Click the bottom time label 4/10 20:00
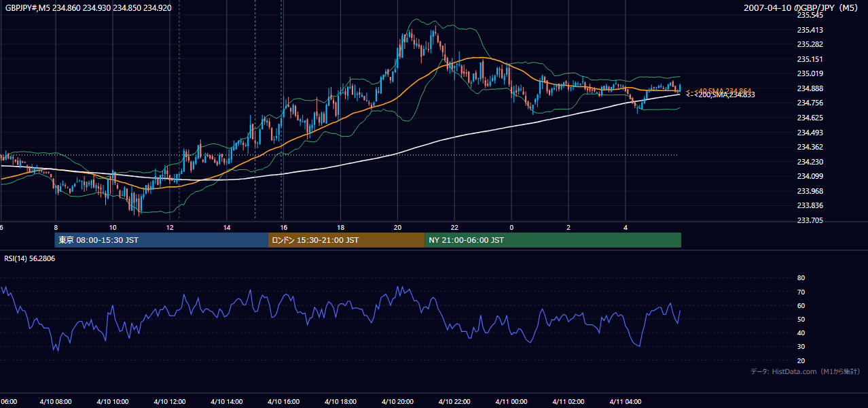This screenshot has height=408, width=868. (x=397, y=402)
